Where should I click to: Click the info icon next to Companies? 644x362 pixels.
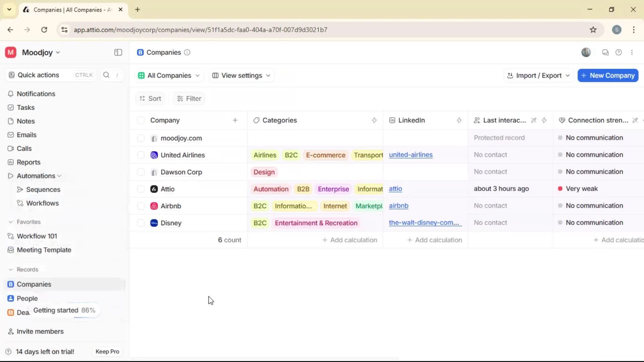187,53
